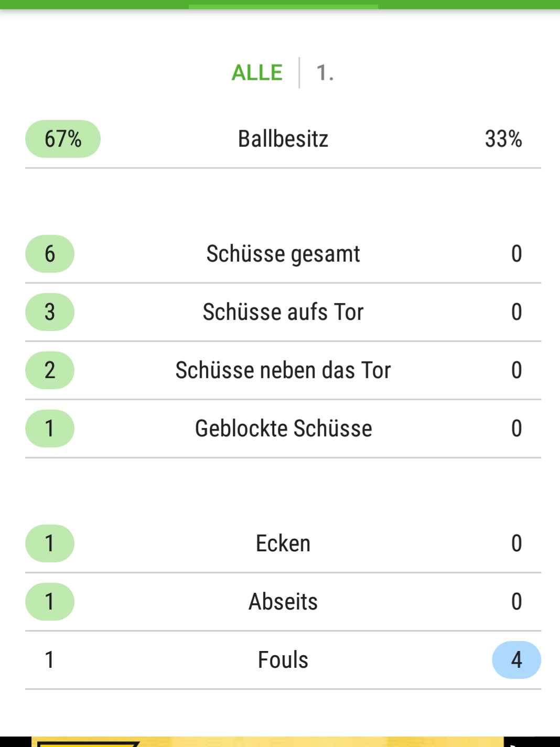Tap the green 1 corners badge
Screen dimensions: 560x747
click(x=50, y=543)
